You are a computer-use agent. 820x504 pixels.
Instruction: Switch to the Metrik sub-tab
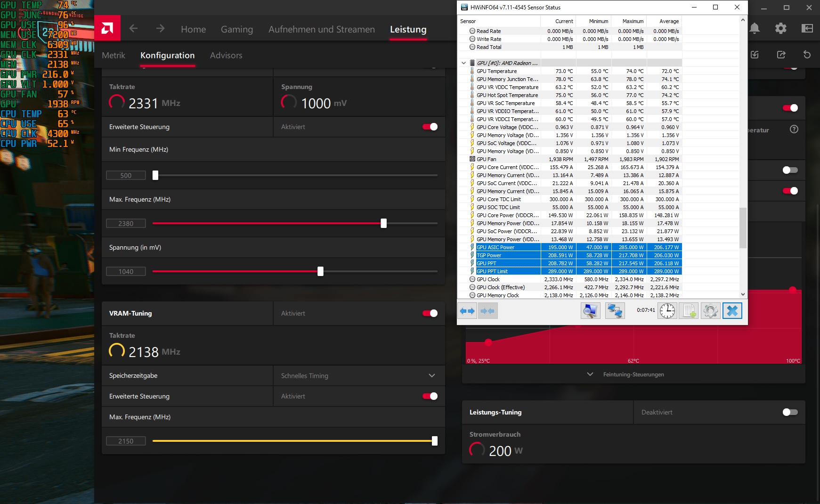[x=114, y=55]
